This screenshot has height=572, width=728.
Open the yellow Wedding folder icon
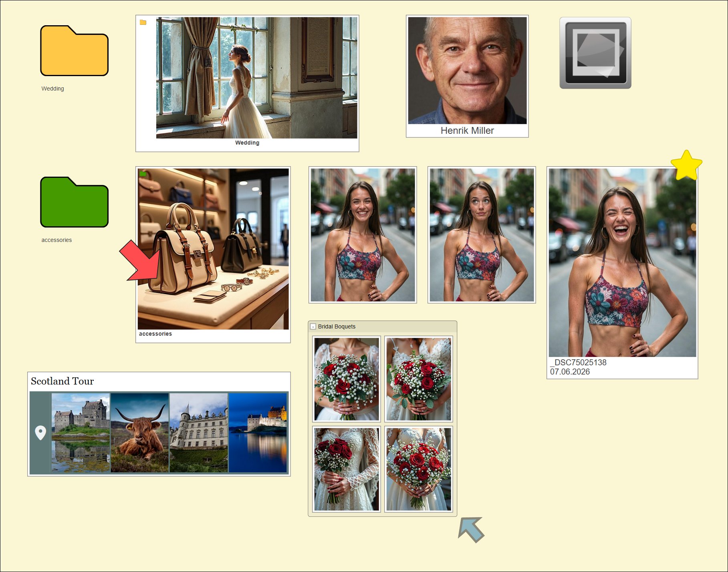pyautogui.click(x=74, y=50)
